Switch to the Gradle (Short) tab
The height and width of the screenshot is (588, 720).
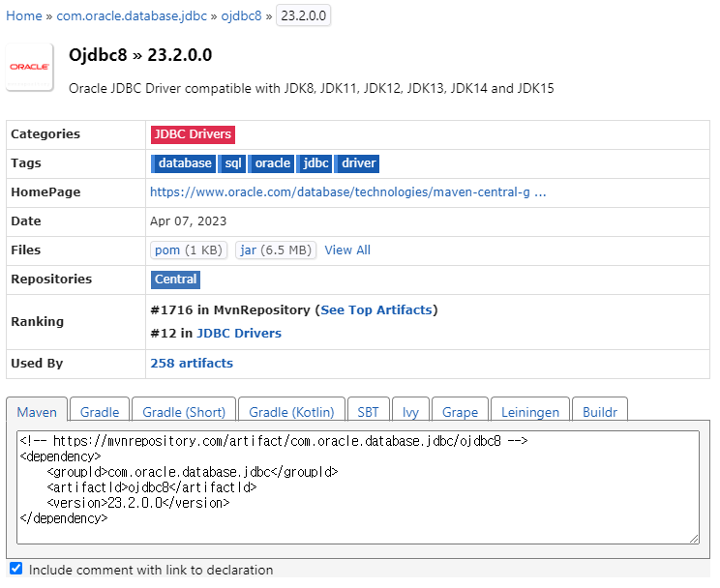[184, 411]
